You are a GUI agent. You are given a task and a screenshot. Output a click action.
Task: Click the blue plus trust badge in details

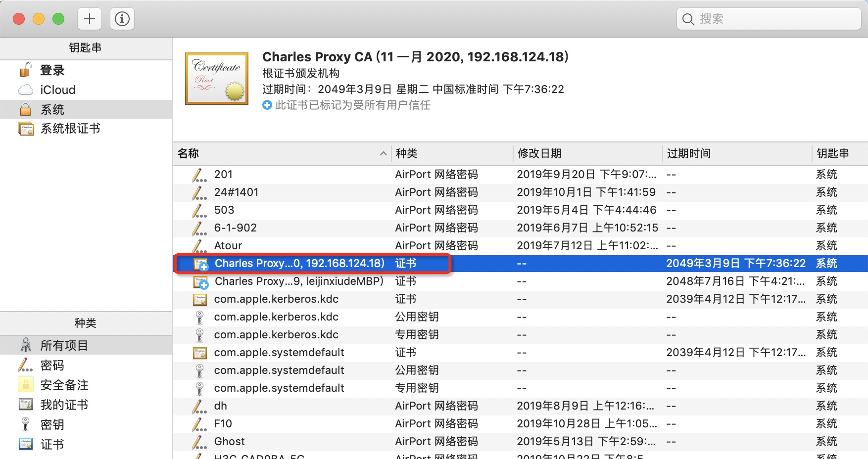[x=267, y=105]
